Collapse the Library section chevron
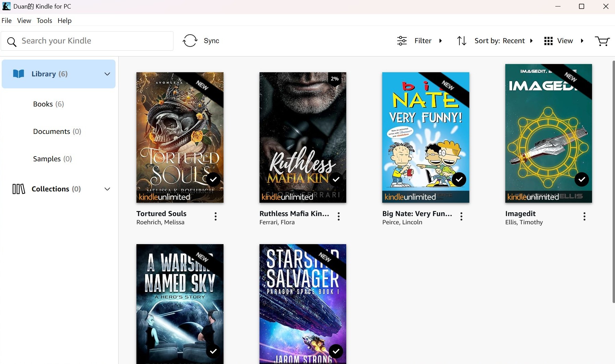 point(107,74)
